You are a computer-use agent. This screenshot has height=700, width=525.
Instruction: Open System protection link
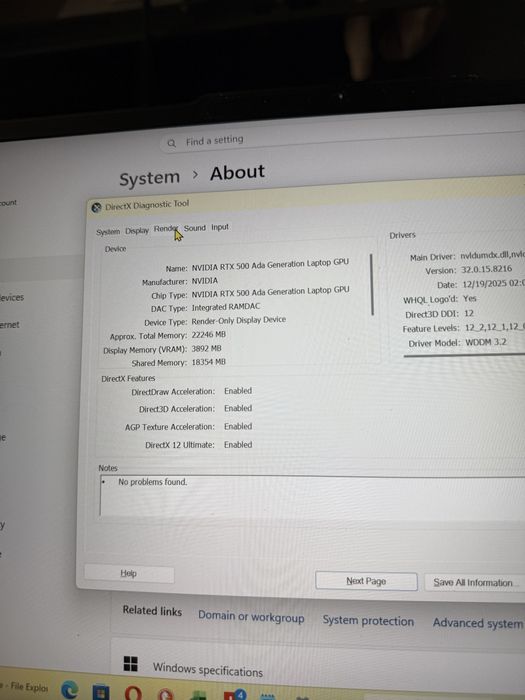click(x=368, y=621)
